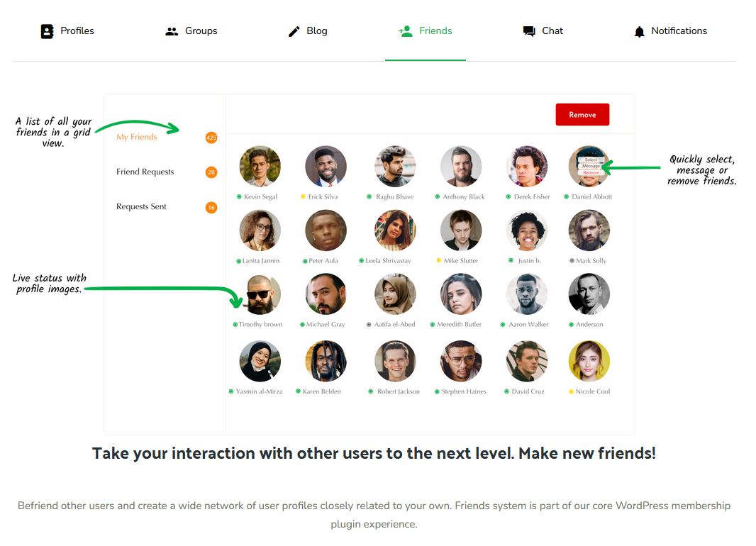Click Nicole Cool's profile picture
Viewport: 756px width, 546px height.
pos(589,361)
